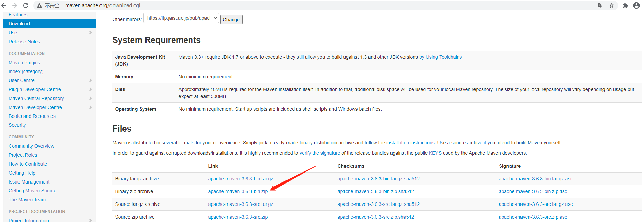Bookmark page with the star icon

tap(612, 5)
